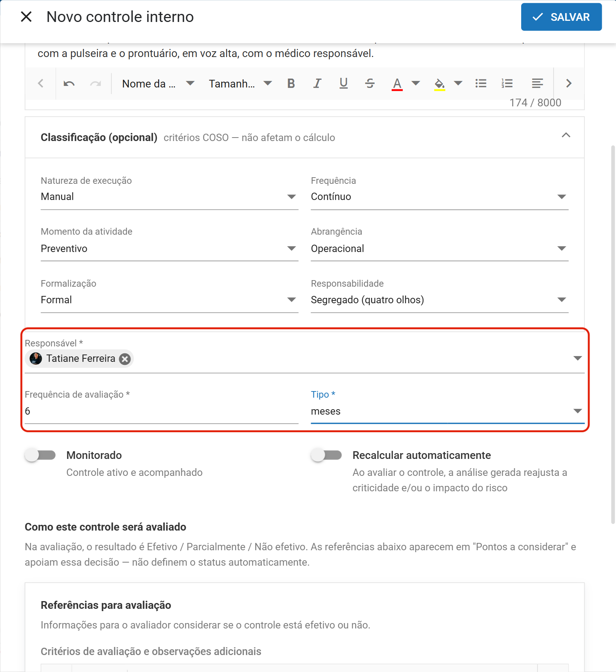This screenshot has height=672, width=616.
Task: Toggle italic formatting
Action: click(317, 83)
